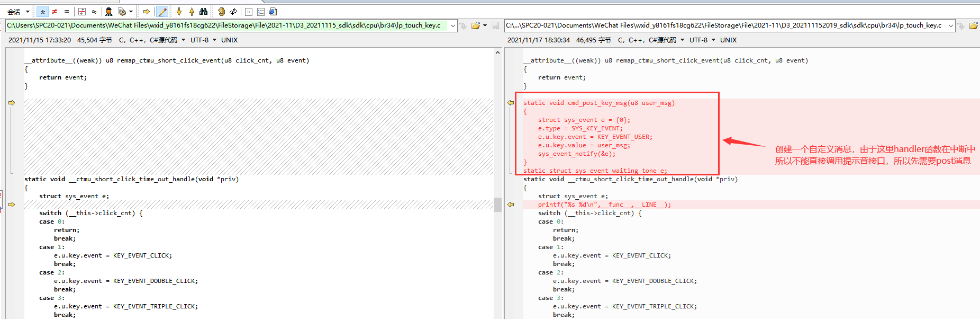Viewport: 980px width, 319px height.
Task: Click the swap sides icon
Action: 233,12
